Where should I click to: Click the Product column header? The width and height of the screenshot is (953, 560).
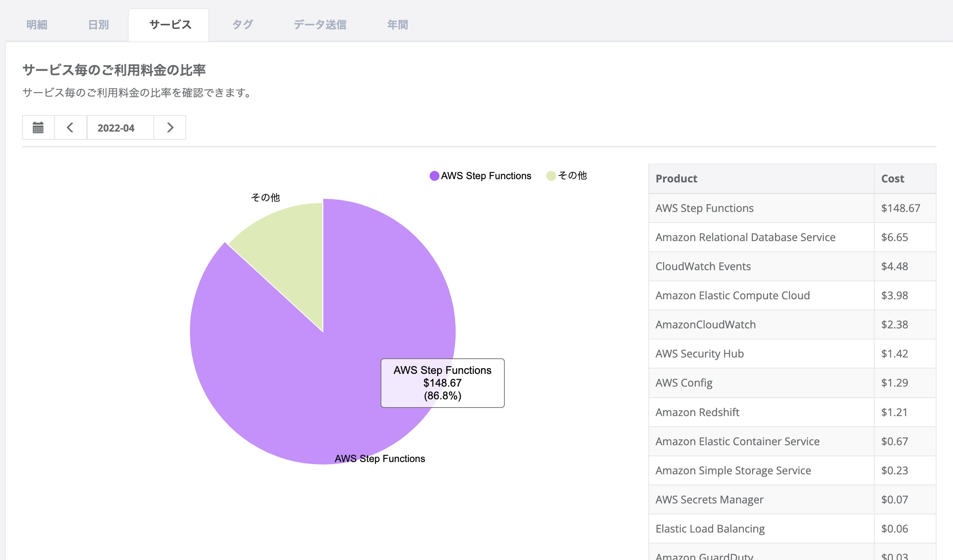[x=761, y=179]
